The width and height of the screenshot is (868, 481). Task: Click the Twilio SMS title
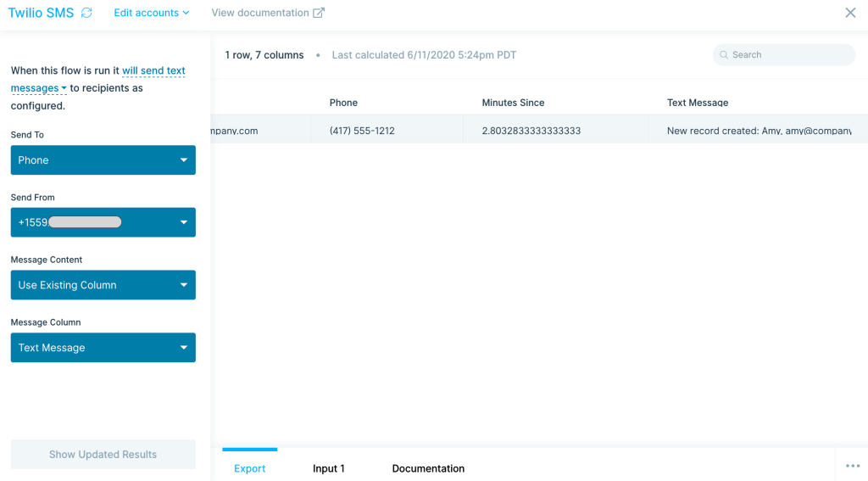(x=41, y=13)
